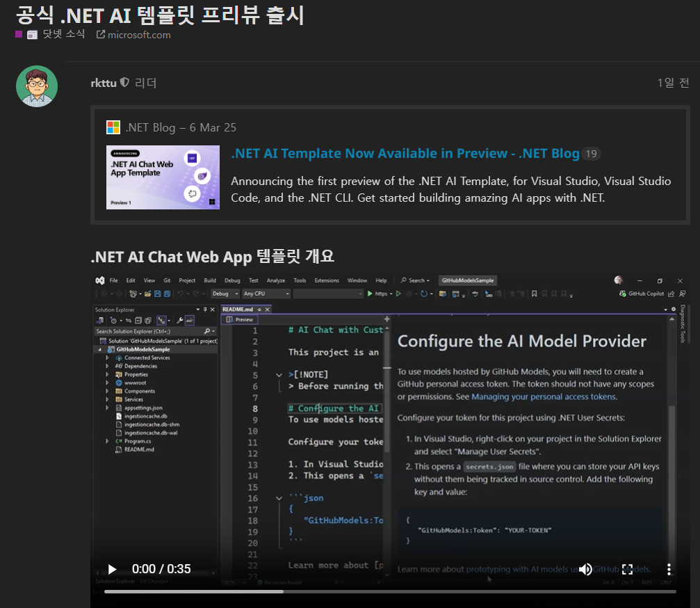
Task: Click Show All Files icon in Solution Explorer
Action: tap(148, 320)
